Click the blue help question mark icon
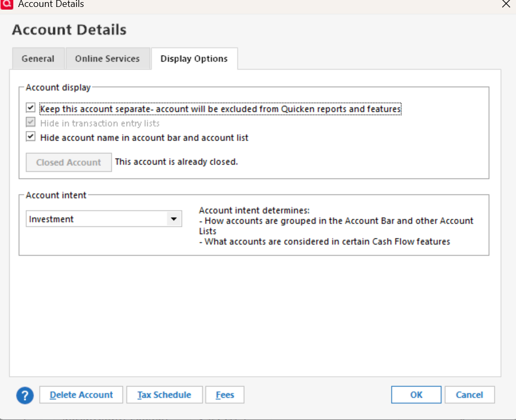The image size is (516, 420). coord(24,395)
